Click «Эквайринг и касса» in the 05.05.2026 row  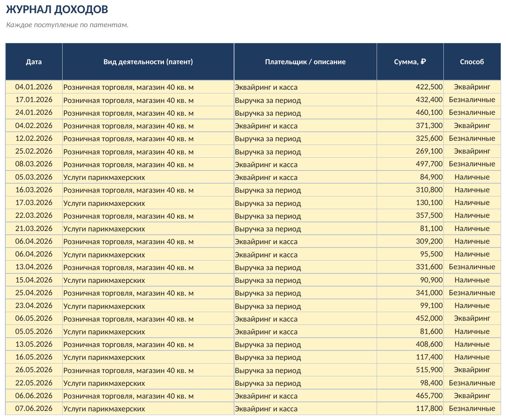305,331
